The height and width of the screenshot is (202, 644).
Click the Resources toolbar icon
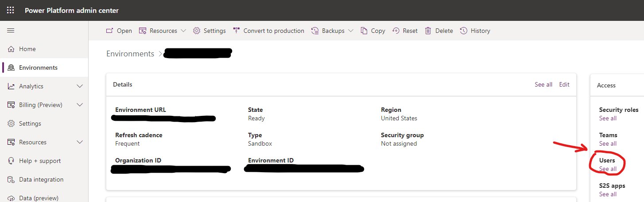(x=143, y=31)
